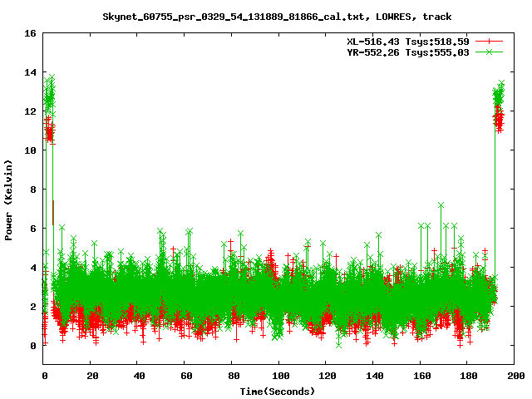The width and height of the screenshot is (532, 399).
Task: Click the y-axis tick label 16
Action: 30,33
